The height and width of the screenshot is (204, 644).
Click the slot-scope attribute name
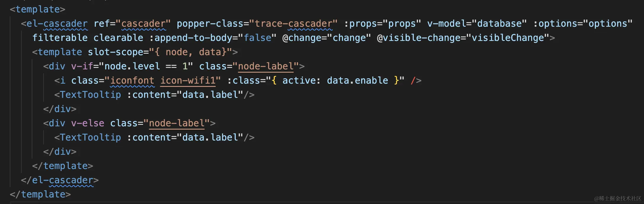(115, 52)
